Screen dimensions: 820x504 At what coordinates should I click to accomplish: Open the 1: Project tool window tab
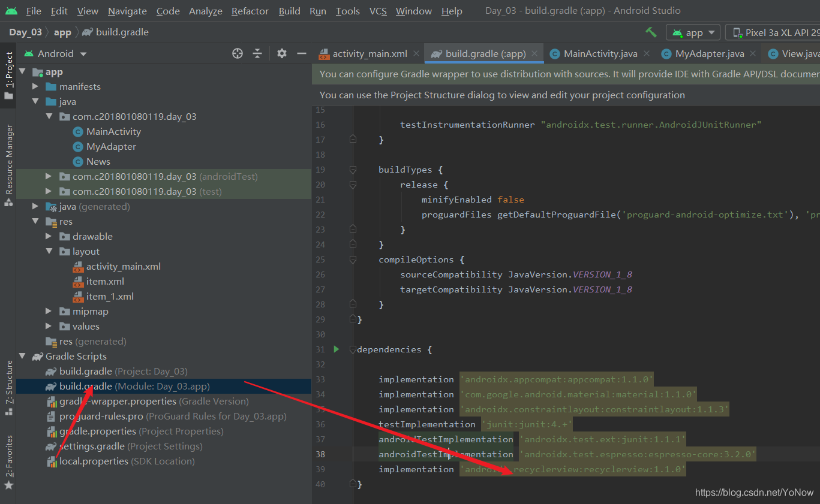pos(8,76)
